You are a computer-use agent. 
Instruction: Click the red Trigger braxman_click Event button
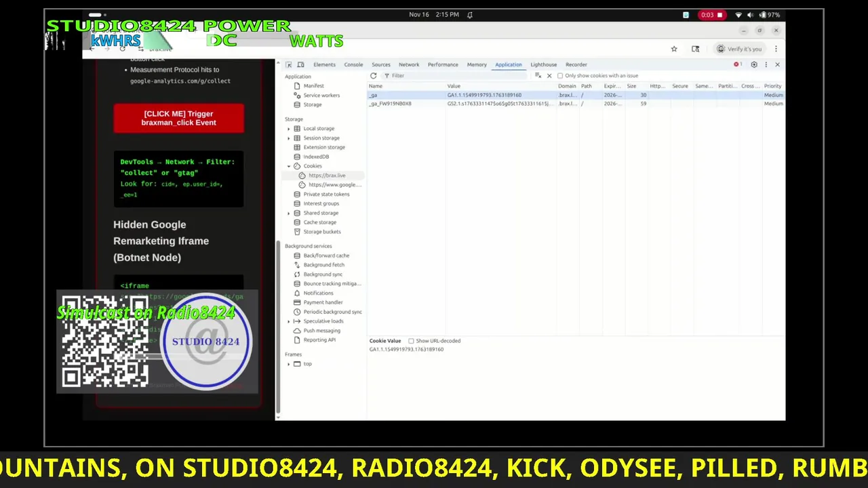[178, 118]
